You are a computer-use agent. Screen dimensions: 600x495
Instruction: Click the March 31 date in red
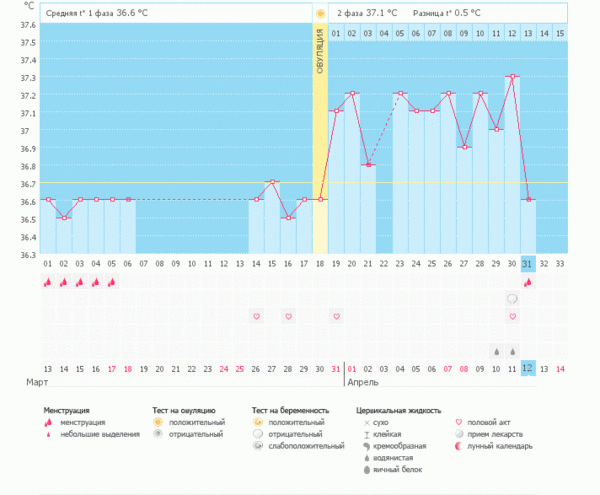tap(335, 369)
